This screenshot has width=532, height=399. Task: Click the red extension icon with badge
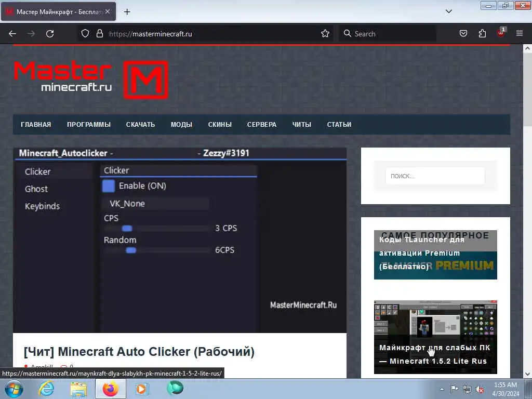tap(501, 33)
